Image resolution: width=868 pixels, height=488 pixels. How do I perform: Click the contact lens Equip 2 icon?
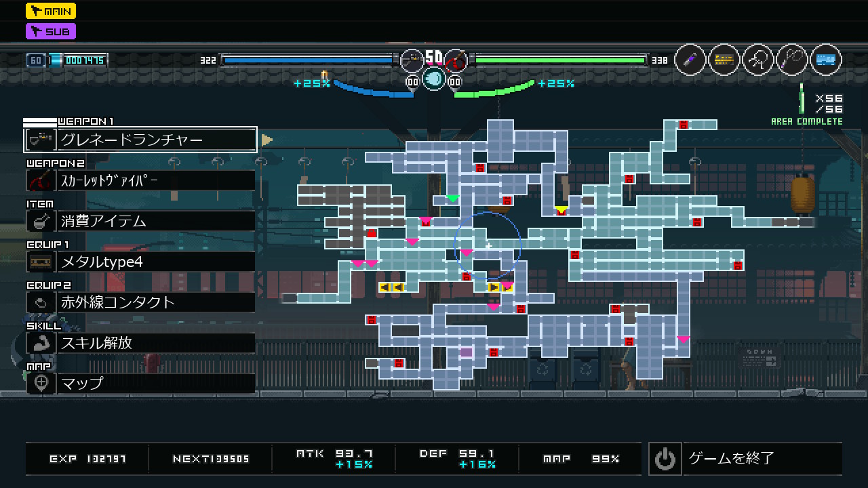pos(40,302)
